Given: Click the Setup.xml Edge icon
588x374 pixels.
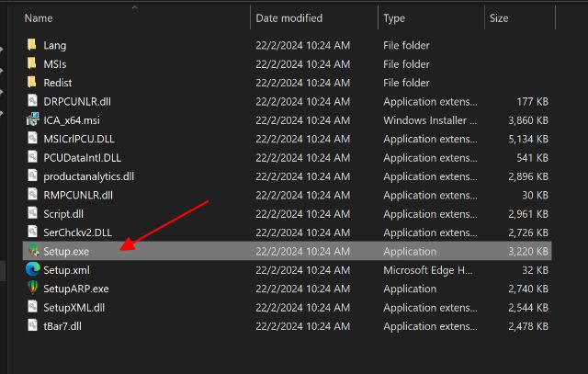Looking at the screenshot, I should [x=32, y=270].
